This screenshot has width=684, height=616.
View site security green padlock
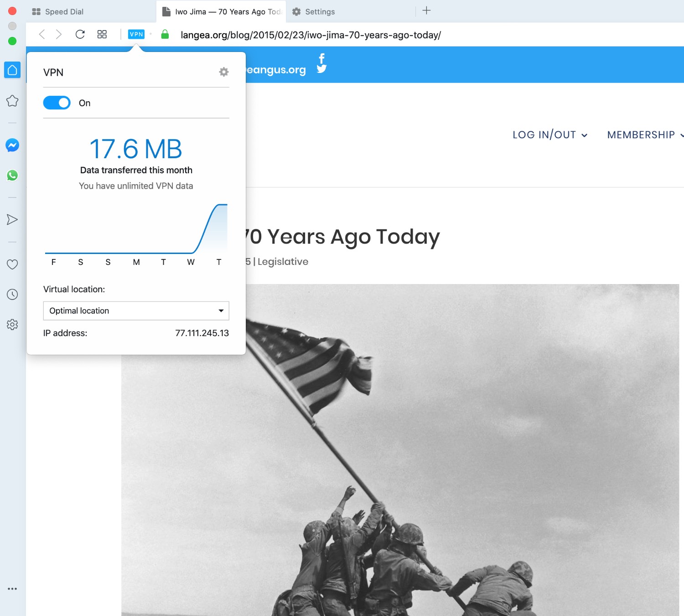click(x=165, y=34)
